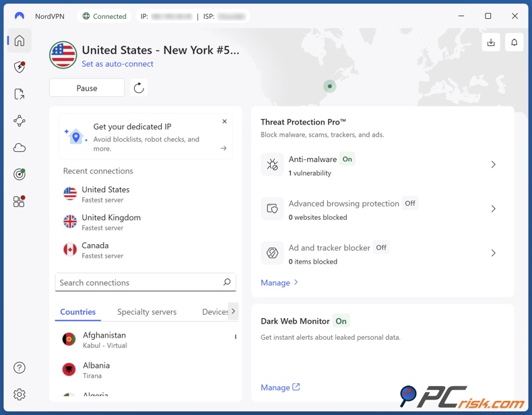Expand the Anti-malware row chevron

(493, 165)
